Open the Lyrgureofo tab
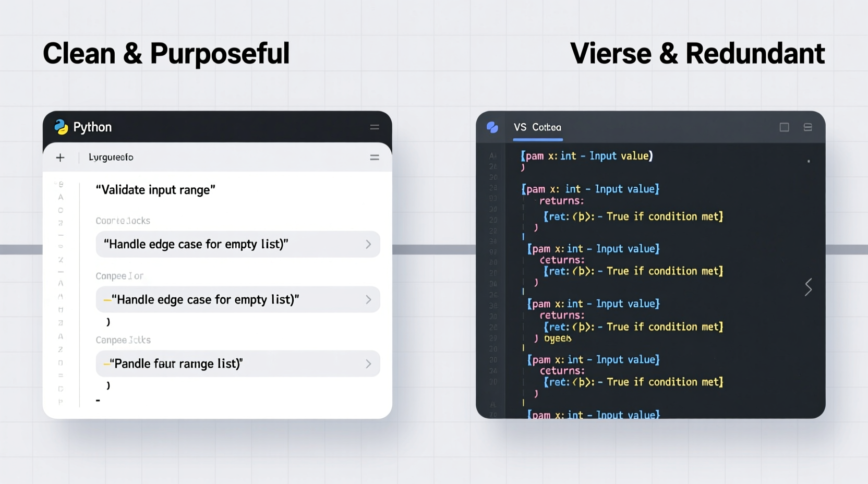The height and width of the screenshot is (484, 868). tap(111, 158)
